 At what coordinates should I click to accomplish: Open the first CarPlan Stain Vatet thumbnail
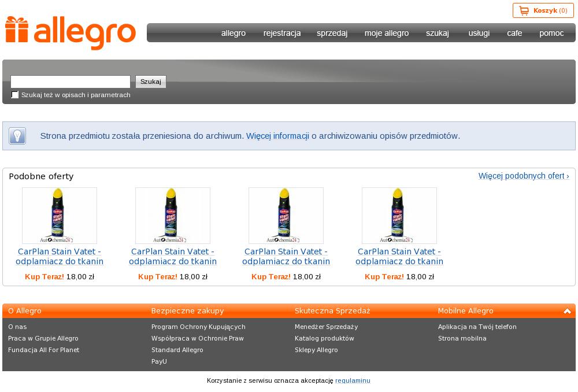click(60, 215)
